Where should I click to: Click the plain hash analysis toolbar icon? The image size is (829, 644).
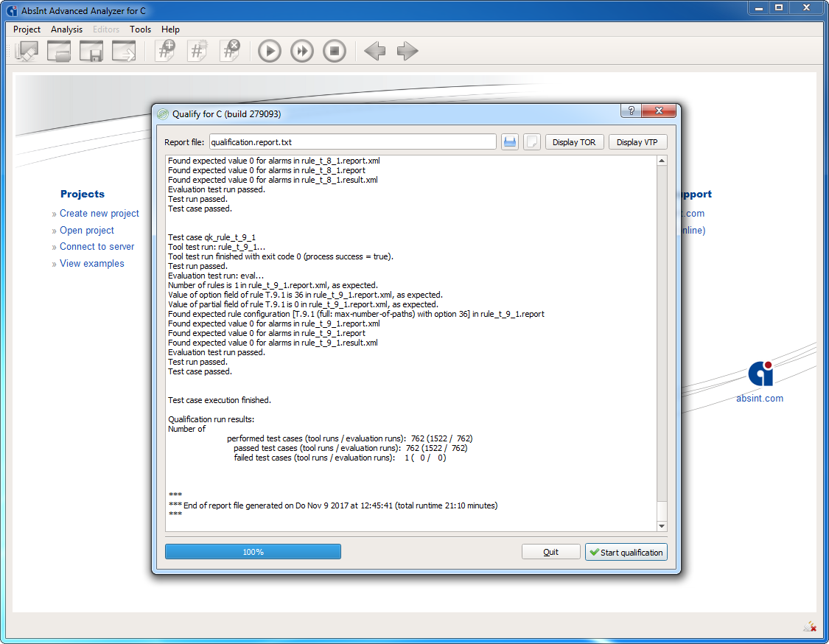[x=197, y=52]
